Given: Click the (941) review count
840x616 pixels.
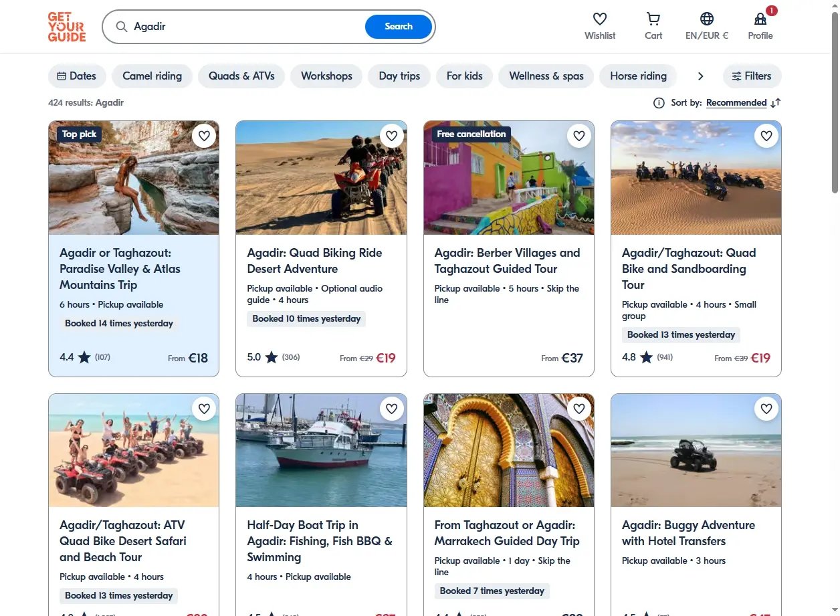Looking at the screenshot, I should (x=665, y=358).
